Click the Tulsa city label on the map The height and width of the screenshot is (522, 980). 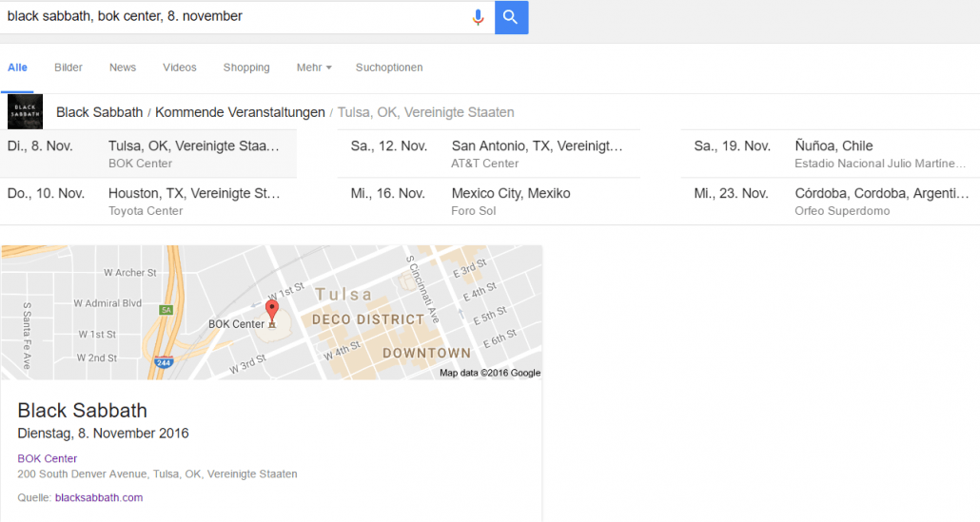(343, 294)
